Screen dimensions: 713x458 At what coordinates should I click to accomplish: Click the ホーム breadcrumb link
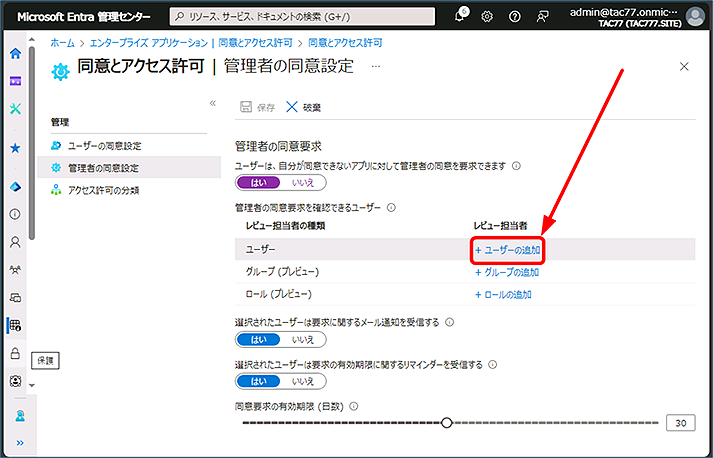(x=62, y=43)
